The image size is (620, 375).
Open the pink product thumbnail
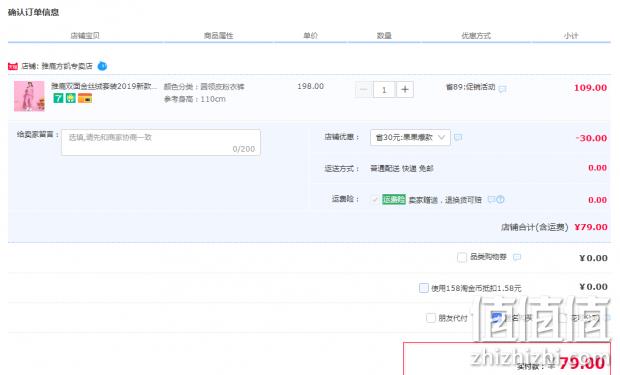pos(29,96)
